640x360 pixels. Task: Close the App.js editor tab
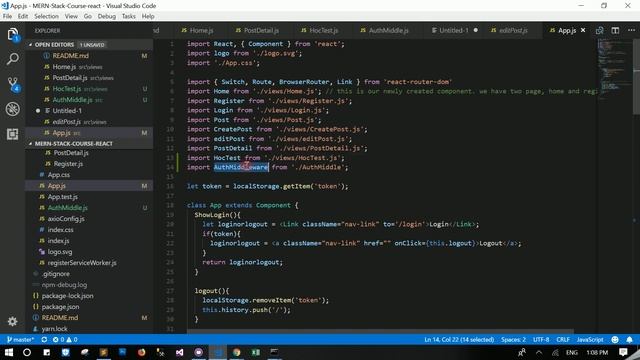click(x=583, y=30)
